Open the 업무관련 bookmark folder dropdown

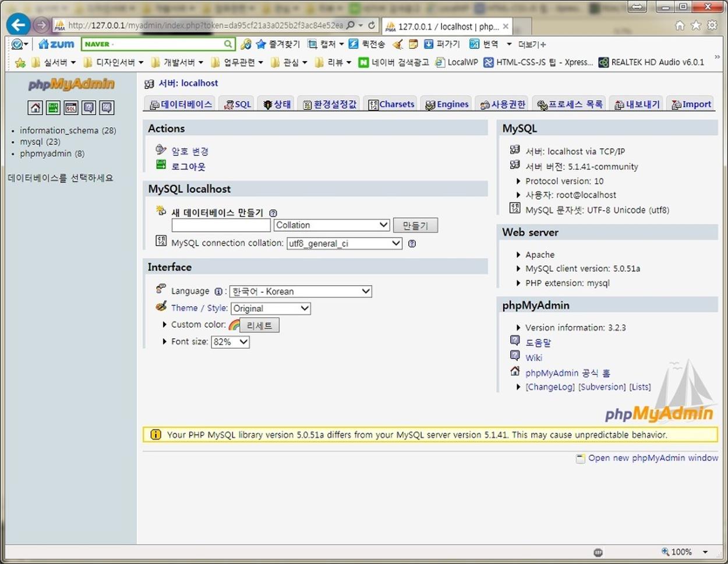tap(238, 62)
